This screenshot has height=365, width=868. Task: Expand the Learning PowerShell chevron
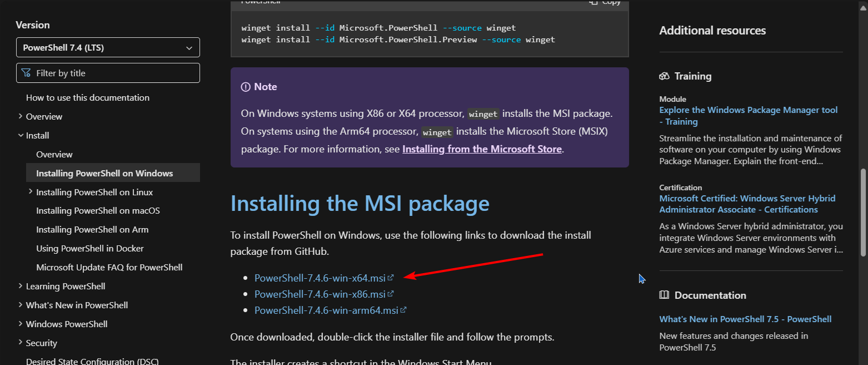pos(21,286)
